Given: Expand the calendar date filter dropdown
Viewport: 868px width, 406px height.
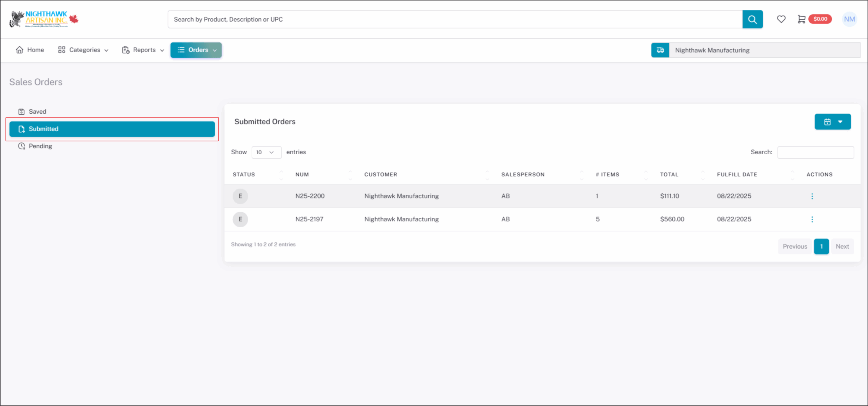Looking at the screenshot, I should 832,122.
